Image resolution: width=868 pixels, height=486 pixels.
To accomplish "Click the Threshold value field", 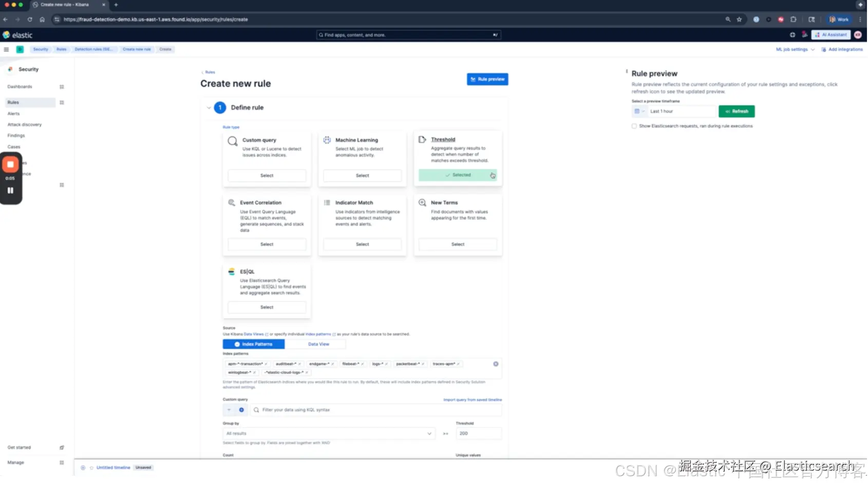I will 479,434.
